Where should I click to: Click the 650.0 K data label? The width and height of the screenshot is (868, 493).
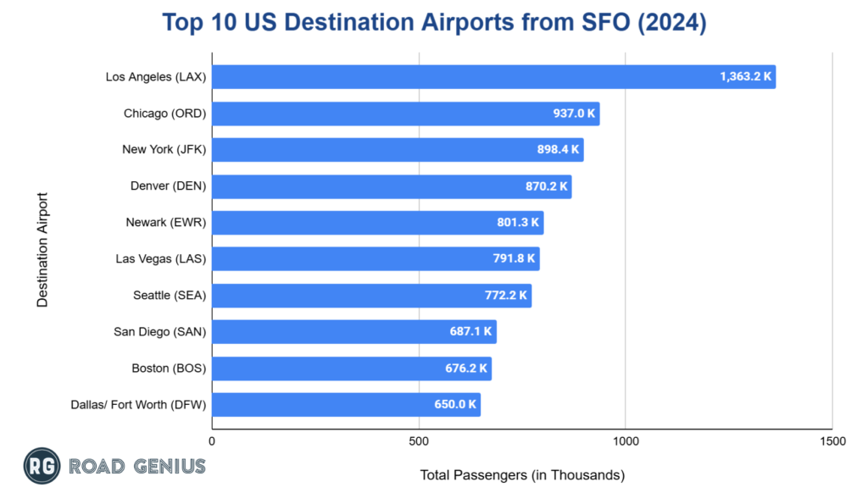(x=455, y=405)
